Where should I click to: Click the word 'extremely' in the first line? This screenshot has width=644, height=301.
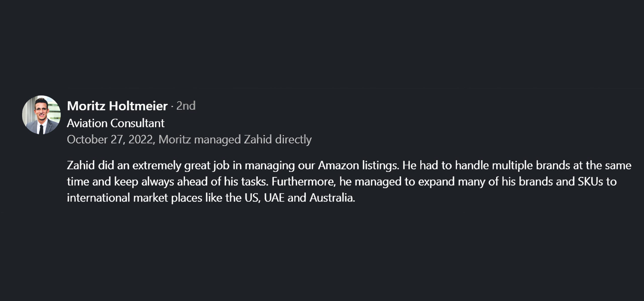click(157, 165)
